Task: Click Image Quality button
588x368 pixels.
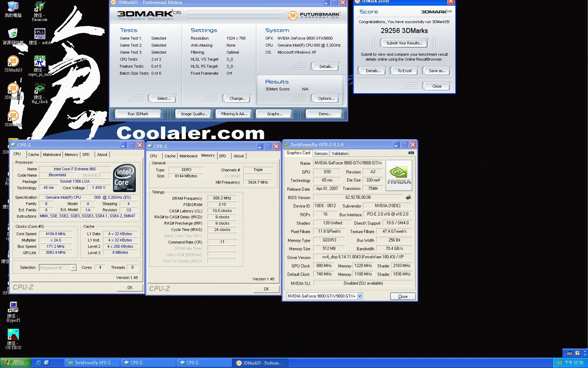Action: [x=194, y=114]
